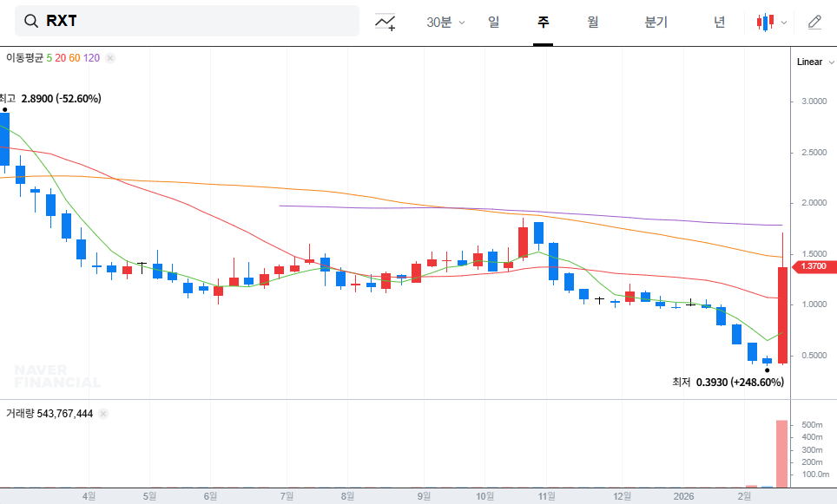
Task: Open the Linear scale dropdown
Action: click(815, 62)
